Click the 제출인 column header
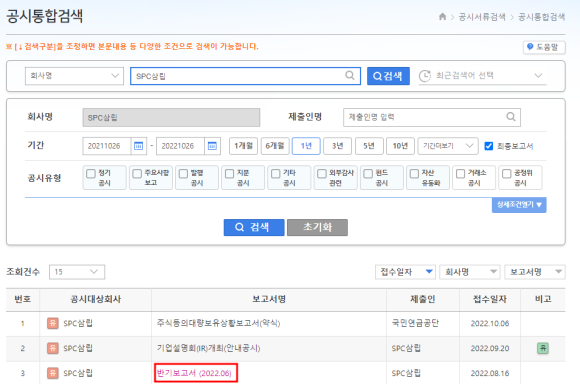580x384 pixels. coord(423,299)
